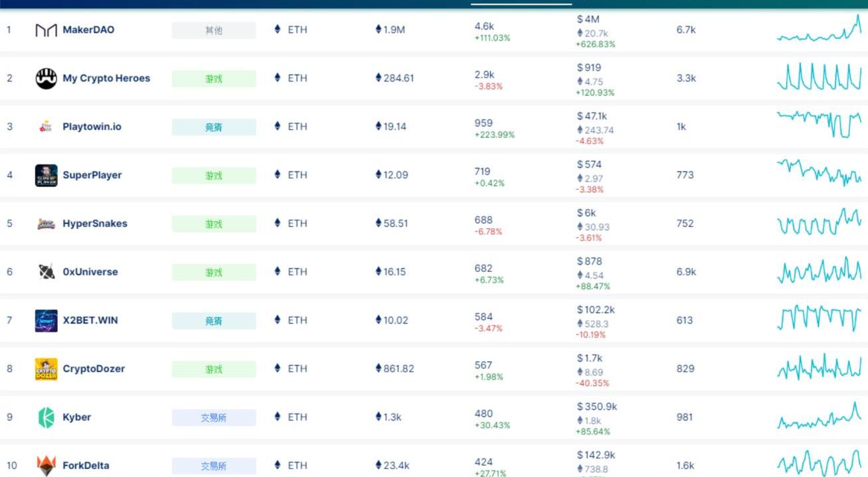Click the SuperPlayer logo icon

pyautogui.click(x=46, y=175)
